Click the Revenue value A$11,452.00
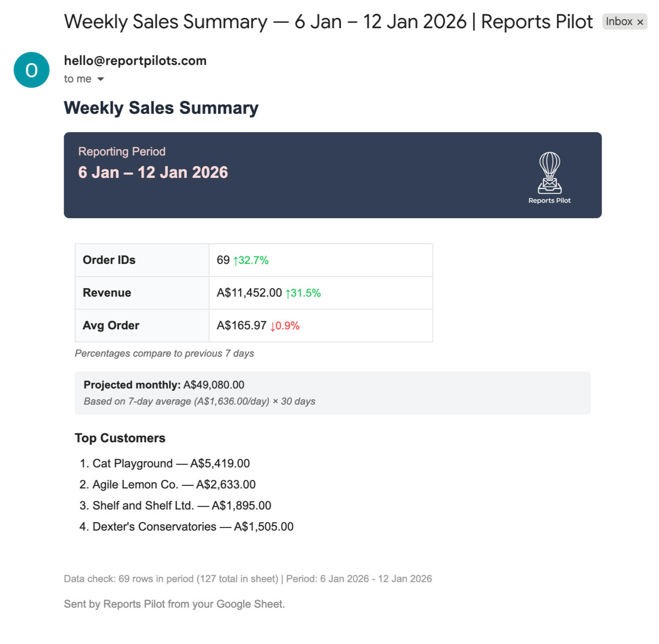Viewport: 659px width, 644px height. pyautogui.click(x=249, y=293)
